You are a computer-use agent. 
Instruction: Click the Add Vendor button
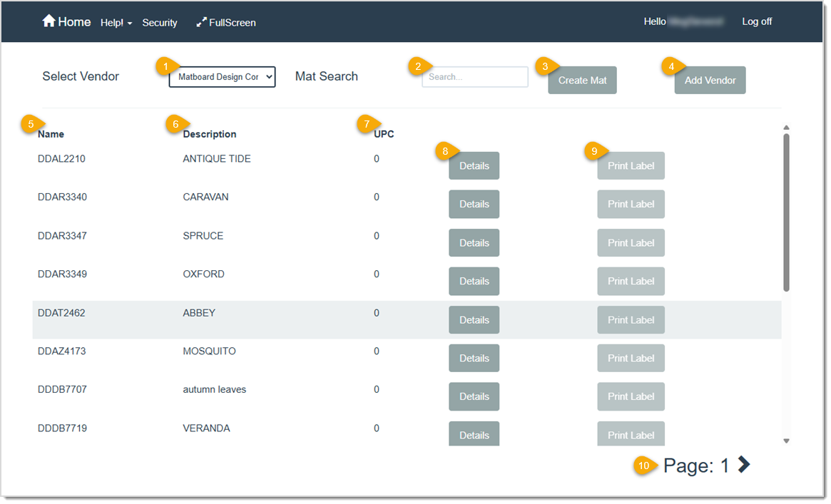[x=710, y=80]
